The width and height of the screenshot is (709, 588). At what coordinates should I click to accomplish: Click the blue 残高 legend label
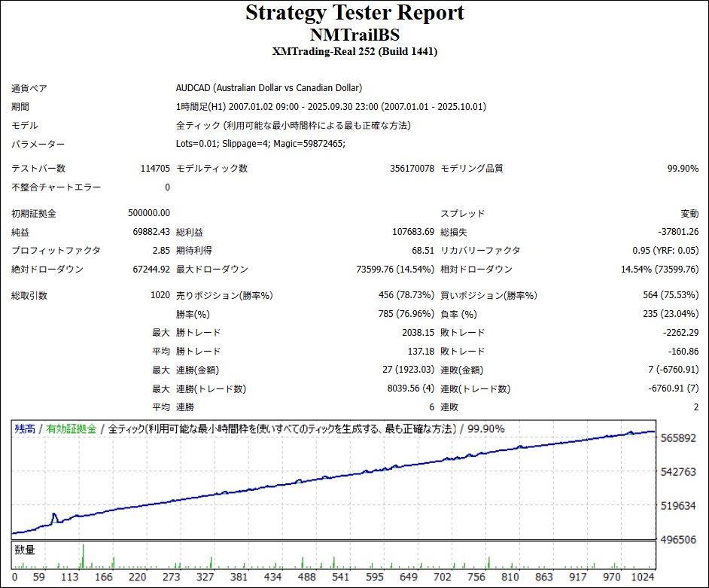coord(25,429)
